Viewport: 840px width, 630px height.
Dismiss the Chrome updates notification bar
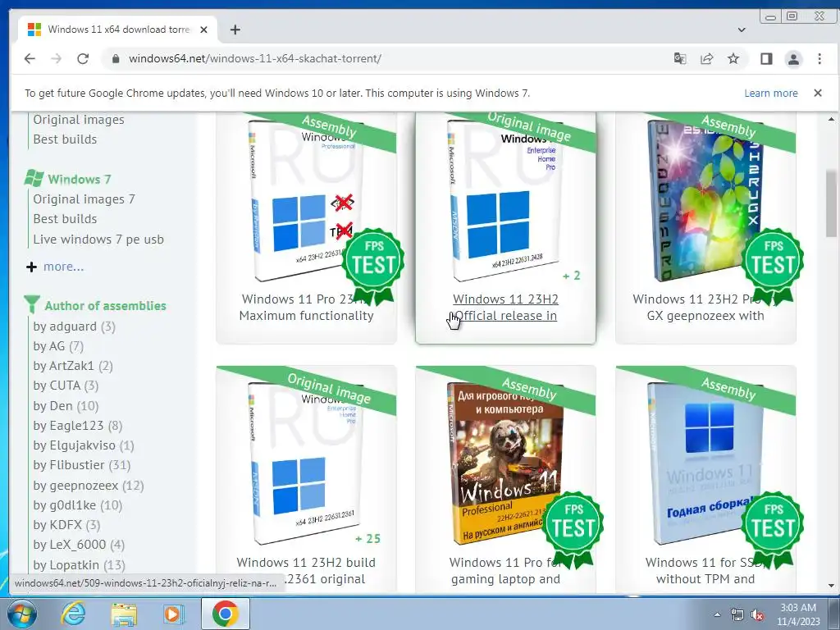click(818, 93)
